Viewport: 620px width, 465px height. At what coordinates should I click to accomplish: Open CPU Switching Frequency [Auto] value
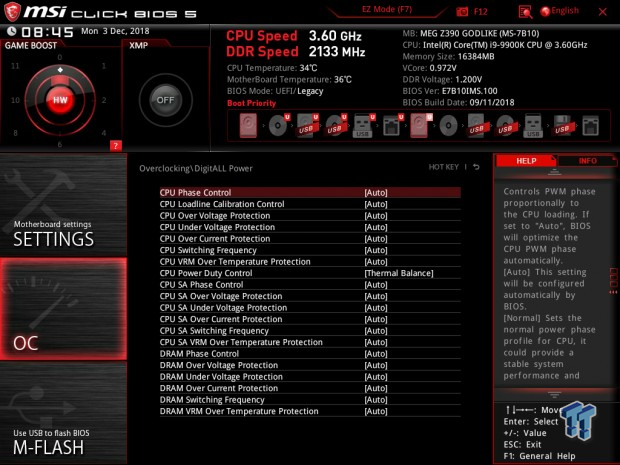click(376, 250)
